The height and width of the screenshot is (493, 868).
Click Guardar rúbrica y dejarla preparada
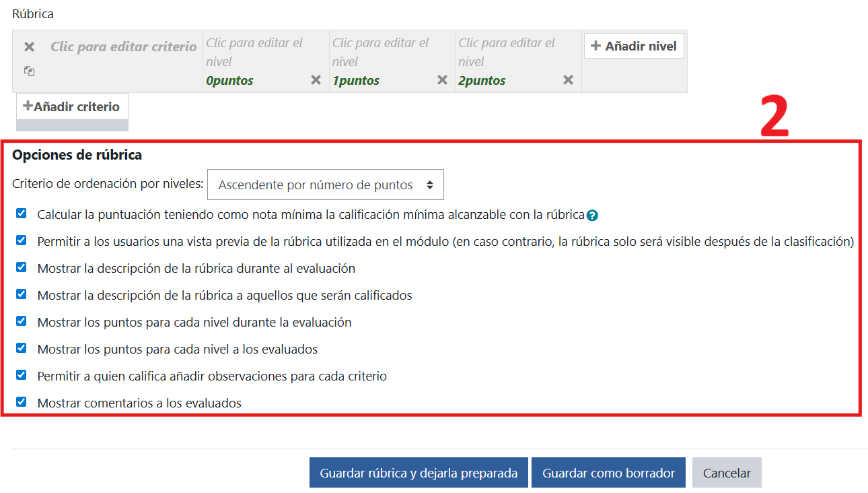(x=419, y=473)
